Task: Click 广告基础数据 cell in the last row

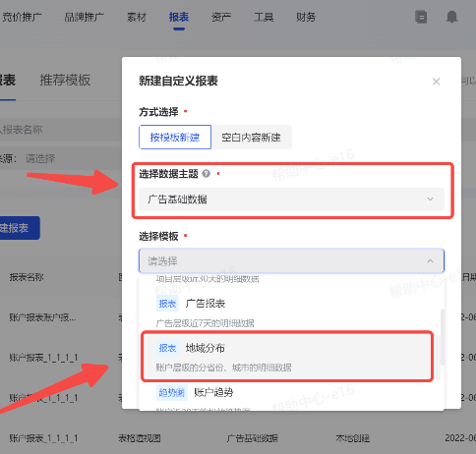Action: (x=252, y=438)
